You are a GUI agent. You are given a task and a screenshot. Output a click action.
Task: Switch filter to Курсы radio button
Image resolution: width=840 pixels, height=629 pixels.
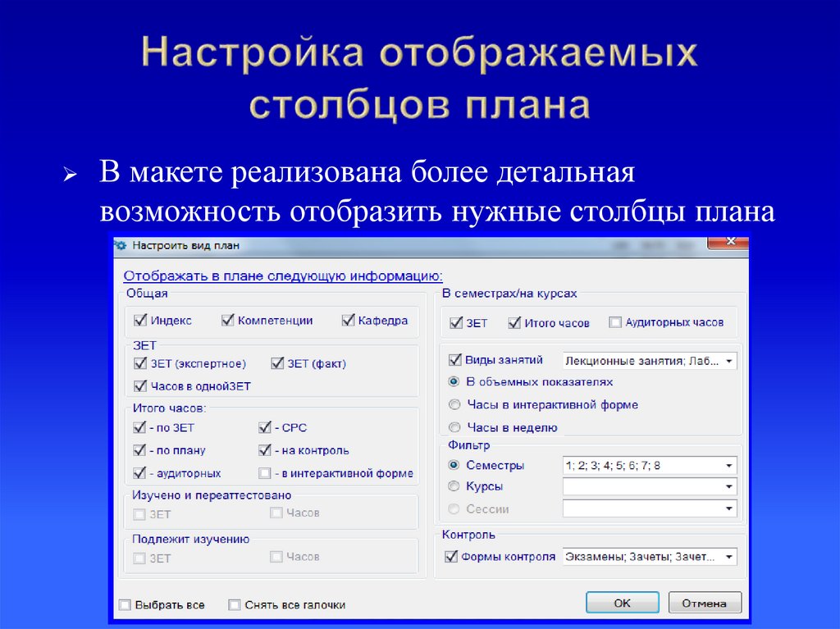tap(454, 486)
